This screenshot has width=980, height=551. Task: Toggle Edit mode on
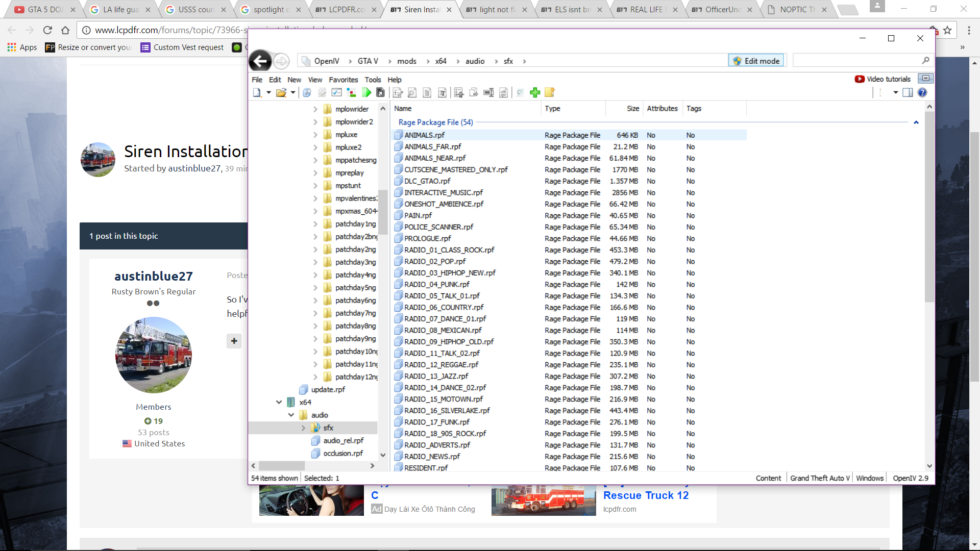pyautogui.click(x=756, y=61)
